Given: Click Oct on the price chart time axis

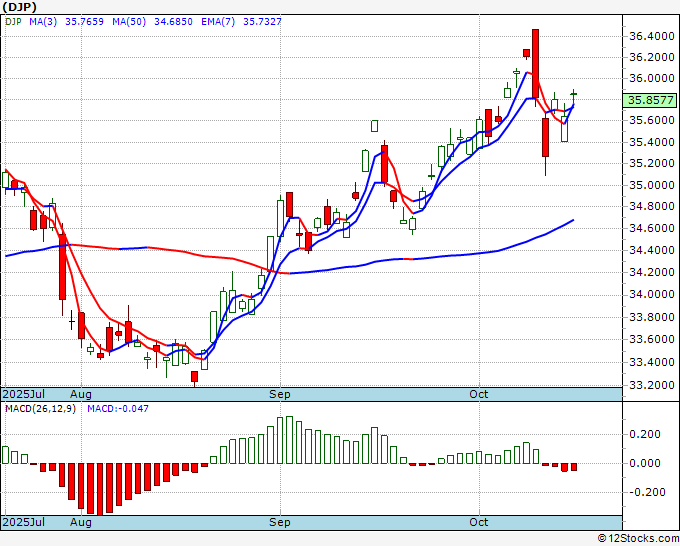Looking at the screenshot, I should [x=479, y=394].
